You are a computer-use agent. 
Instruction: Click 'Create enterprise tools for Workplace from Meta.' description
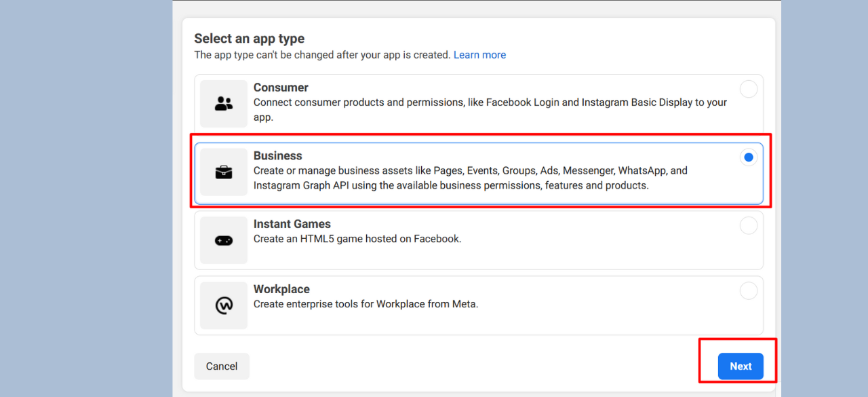(x=366, y=304)
